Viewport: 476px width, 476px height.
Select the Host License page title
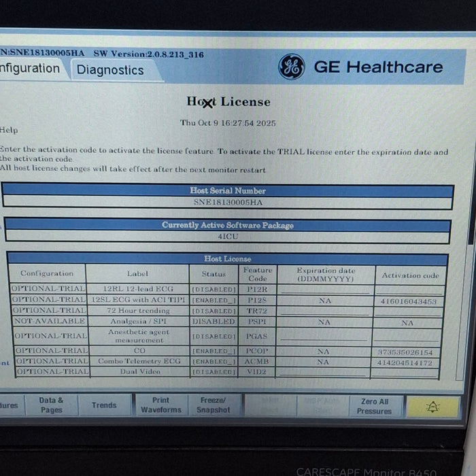(228, 102)
